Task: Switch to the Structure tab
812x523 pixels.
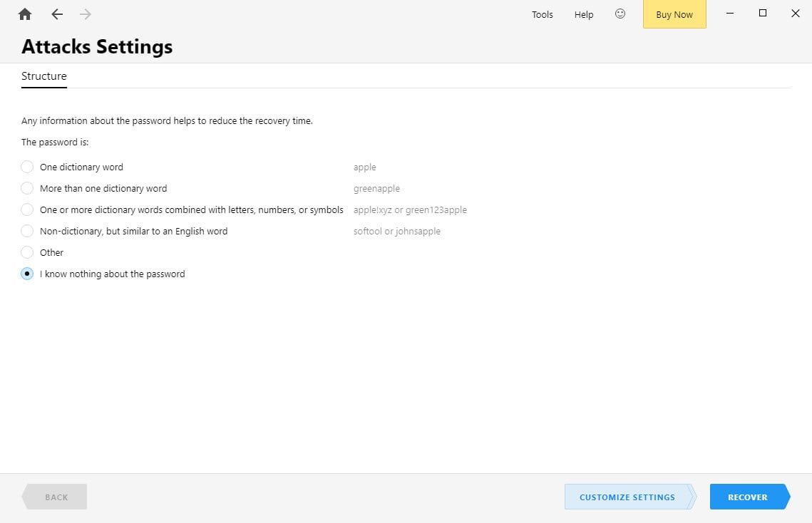Action: [x=44, y=76]
